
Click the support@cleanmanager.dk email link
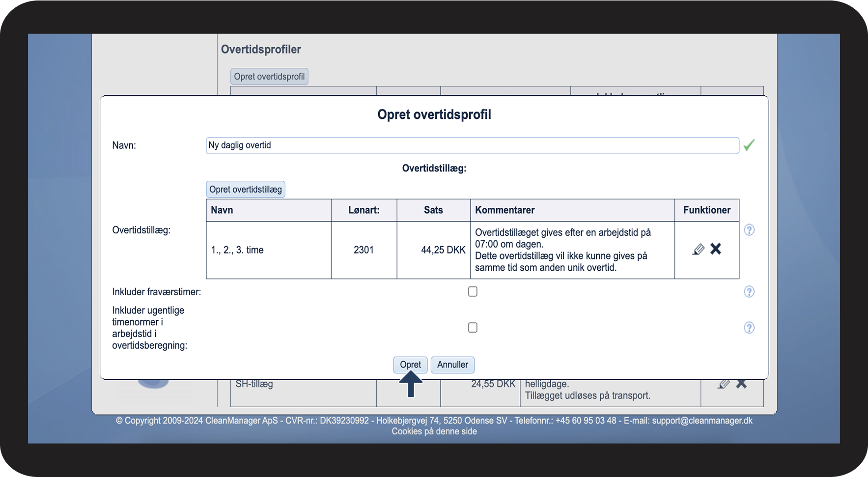702,421
